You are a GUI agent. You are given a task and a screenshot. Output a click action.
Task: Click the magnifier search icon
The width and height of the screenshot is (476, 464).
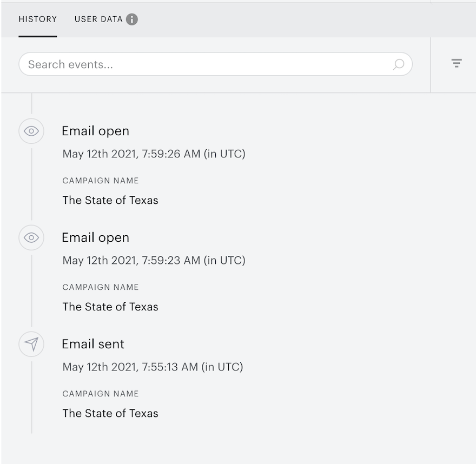[x=398, y=64]
